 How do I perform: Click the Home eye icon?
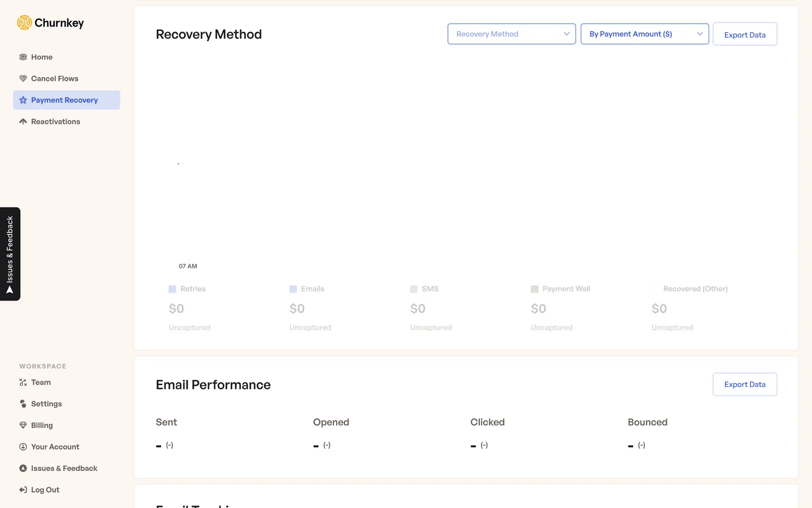(23, 57)
